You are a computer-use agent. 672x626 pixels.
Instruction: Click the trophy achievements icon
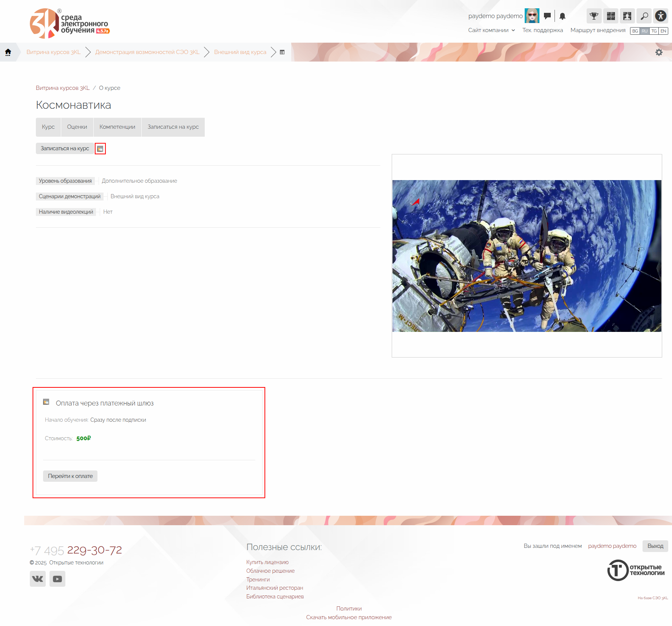tap(594, 16)
